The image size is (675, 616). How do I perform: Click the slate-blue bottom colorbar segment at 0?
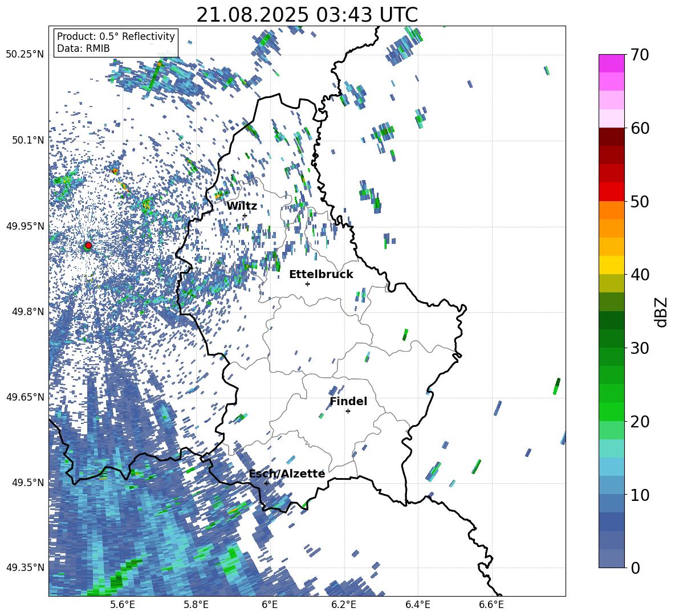[x=611, y=558]
